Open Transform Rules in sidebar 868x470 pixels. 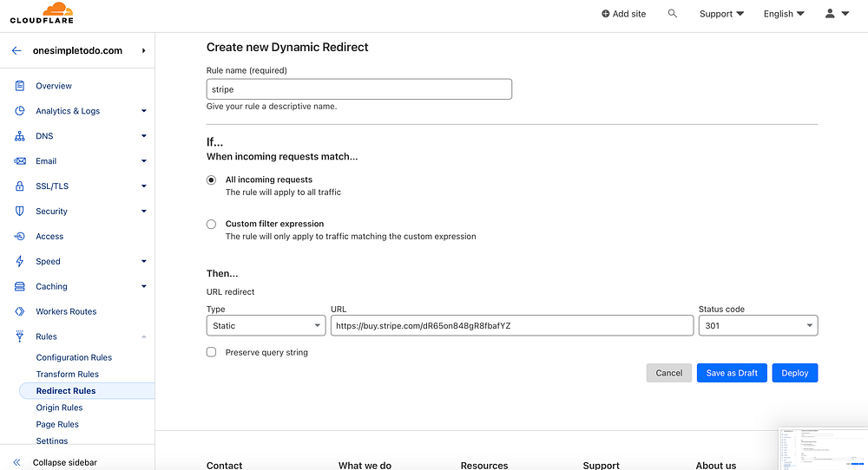point(68,375)
